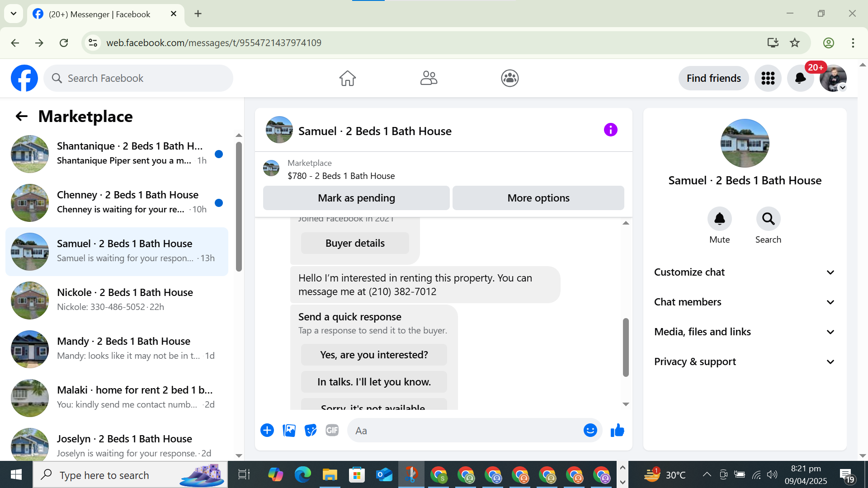This screenshot has width=868, height=488.
Task: Send a thumbs-up like
Action: click(617, 430)
